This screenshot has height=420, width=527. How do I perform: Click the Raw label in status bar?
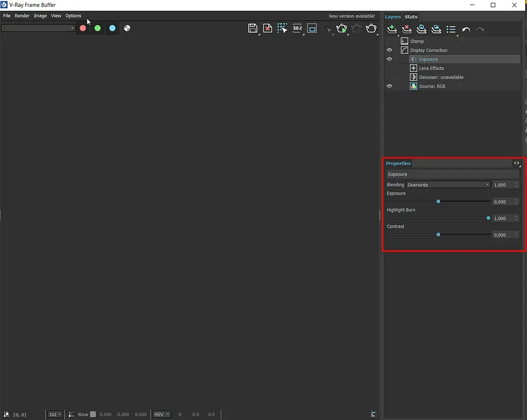[83, 414]
